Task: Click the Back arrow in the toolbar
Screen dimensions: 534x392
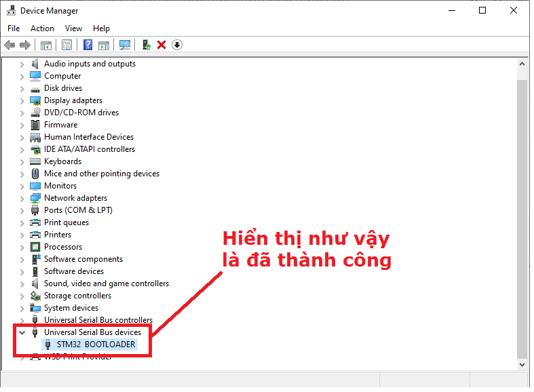Action: (x=9, y=45)
